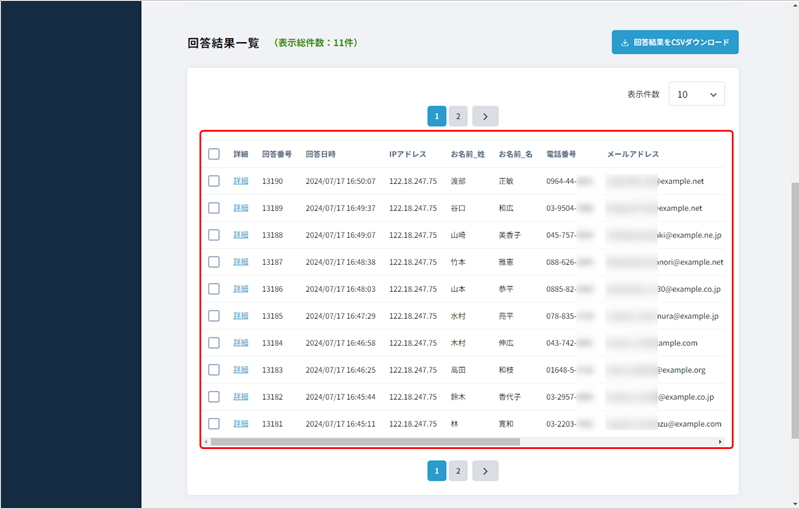The image size is (800, 509).
Task: Click the top pagination next arrow
Action: click(x=485, y=116)
